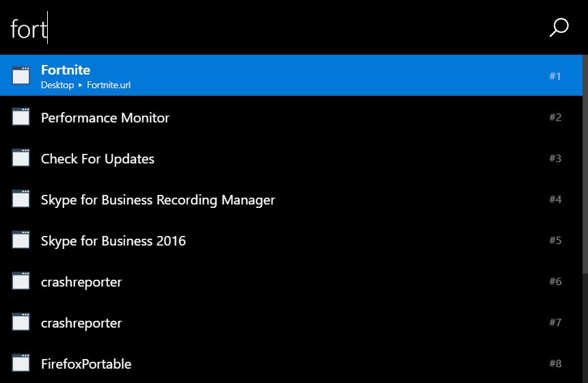This screenshot has width=588, height=383.
Task: Click the magnifying glass search icon
Action: pyautogui.click(x=559, y=27)
